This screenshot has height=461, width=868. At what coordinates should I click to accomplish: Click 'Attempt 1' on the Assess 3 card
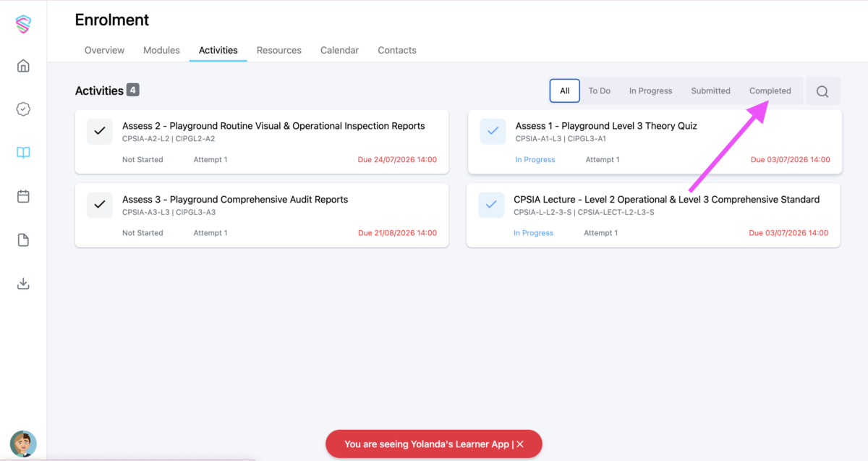[210, 233]
